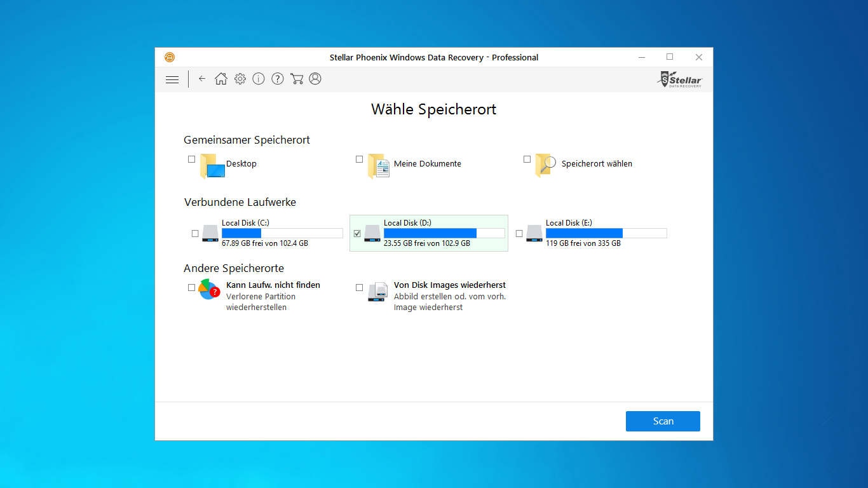Open help question mark icon
This screenshot has height=488, width=868.
click(278, 79)
